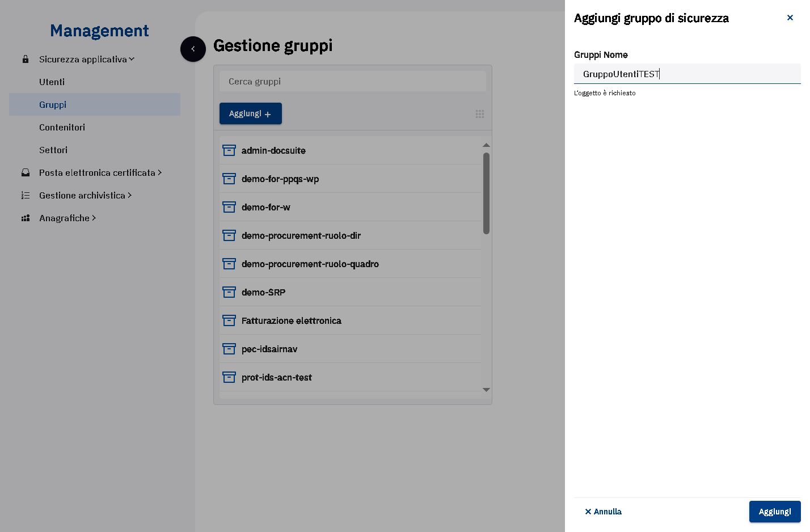Focus the Gruppi Nome input field

(687, 74)
